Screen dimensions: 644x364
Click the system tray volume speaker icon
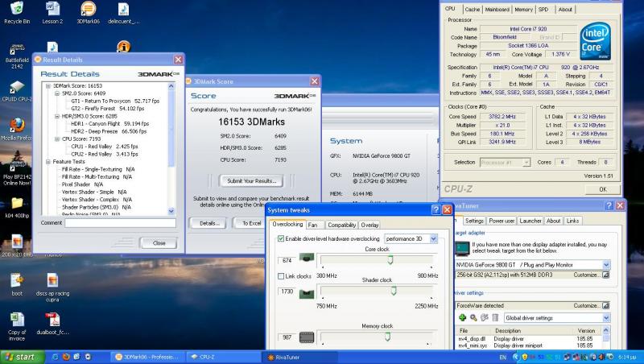pyautogui.click(x=601, y=357)
